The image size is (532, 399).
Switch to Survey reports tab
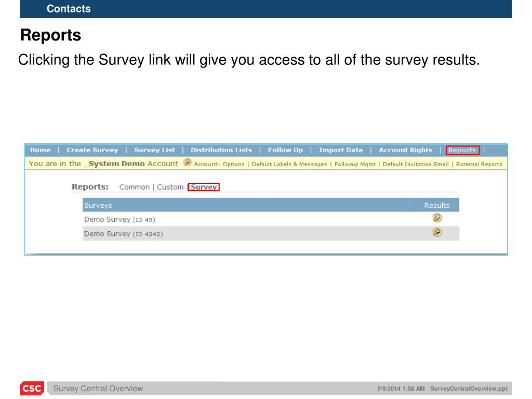(x=204, y=187)
